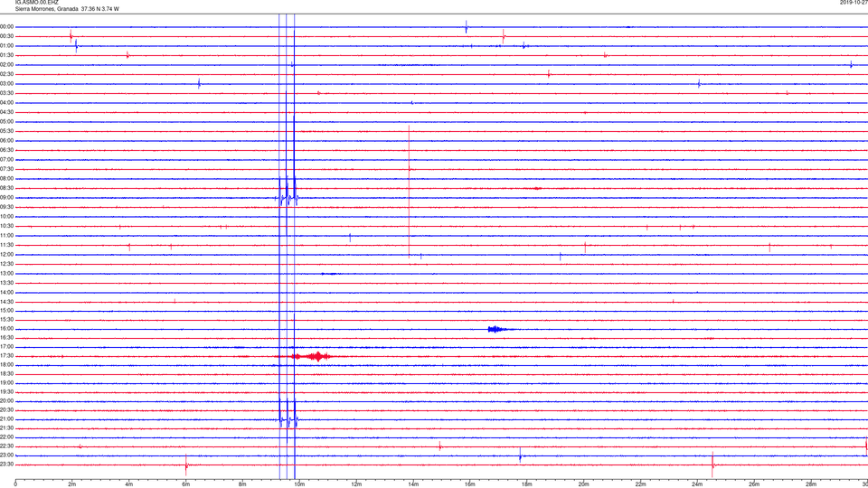
Task: Click the 2m tick on the time axis
Action: coord(72,484)
